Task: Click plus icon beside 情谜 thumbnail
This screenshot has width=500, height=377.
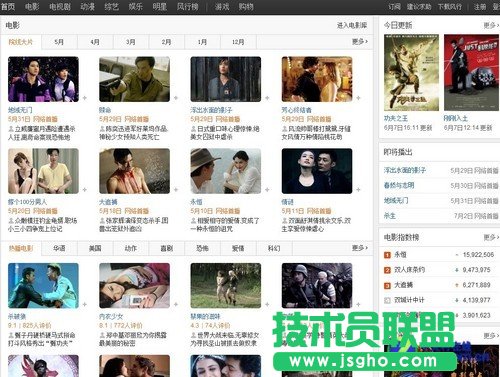Action: pos(358,190)
